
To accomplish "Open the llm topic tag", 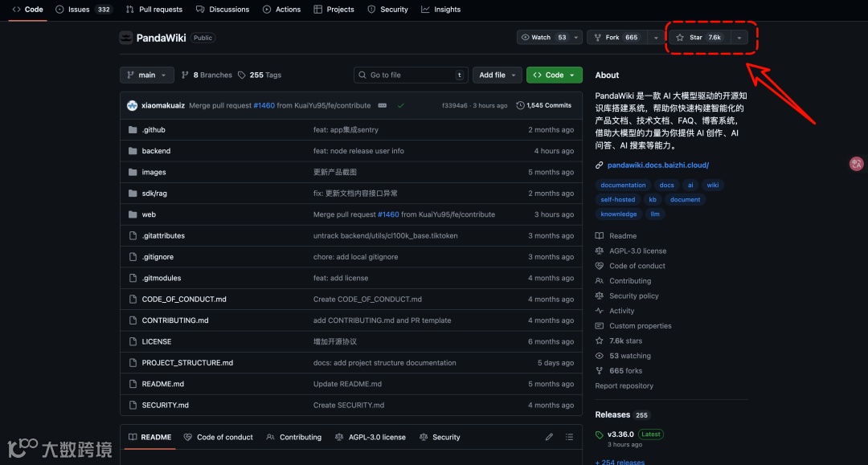I will tap(655, 214).
